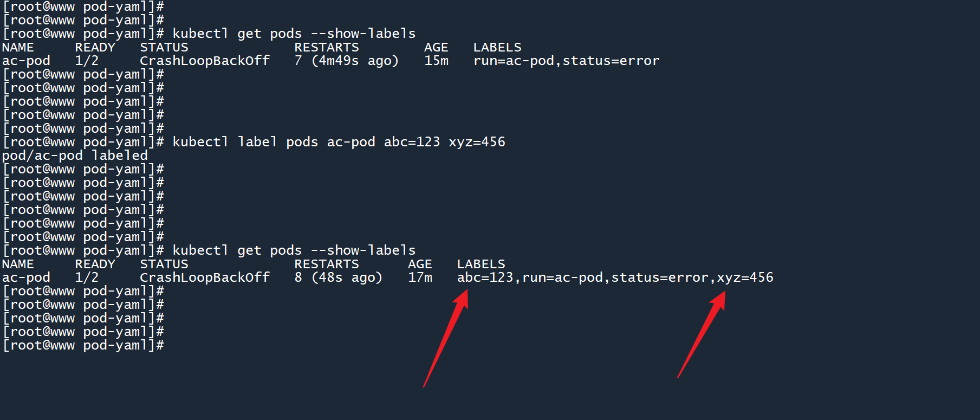This screenshot has height=420, width=980.
Task: Click the AGE value "15m"
Action: (x=436, y=61)
